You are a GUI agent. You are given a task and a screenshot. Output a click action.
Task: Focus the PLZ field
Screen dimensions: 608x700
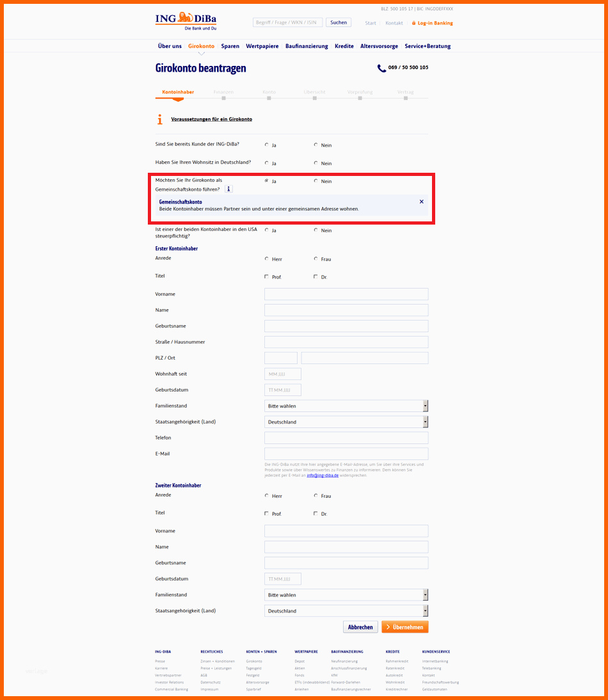pos(281,358)
